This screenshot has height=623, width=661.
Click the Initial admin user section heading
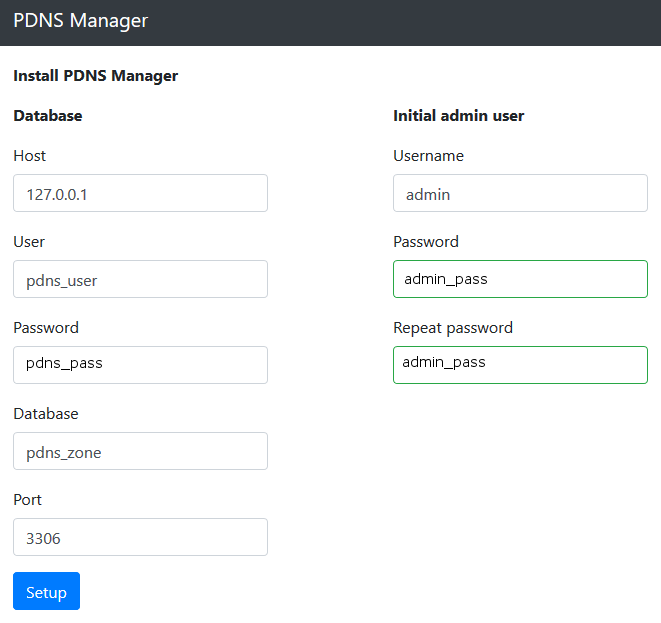[458, 116]
